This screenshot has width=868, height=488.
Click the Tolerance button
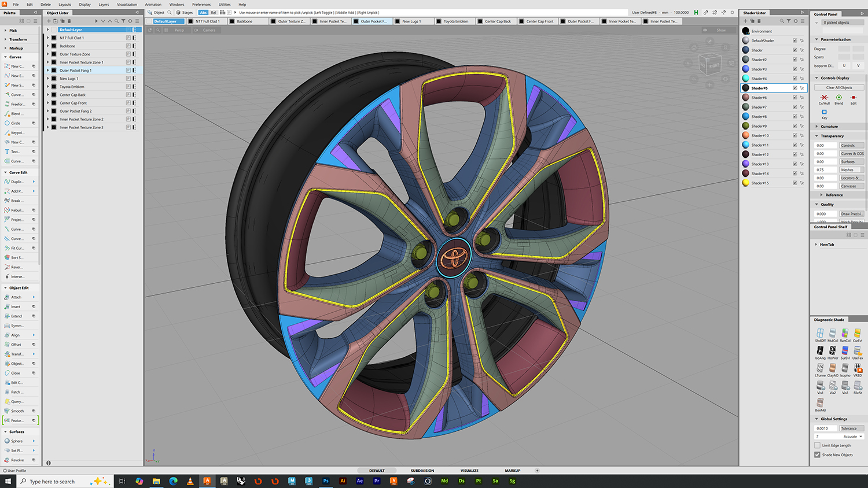point(852,428)
